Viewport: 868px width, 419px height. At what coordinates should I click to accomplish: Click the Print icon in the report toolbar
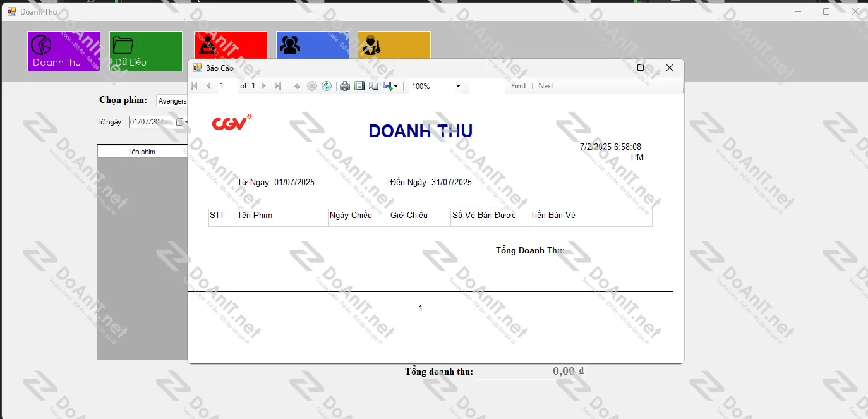344,86
